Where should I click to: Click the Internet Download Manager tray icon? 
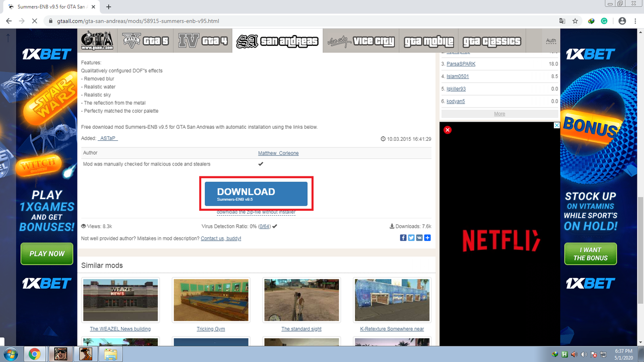click(x=555, y=354)
